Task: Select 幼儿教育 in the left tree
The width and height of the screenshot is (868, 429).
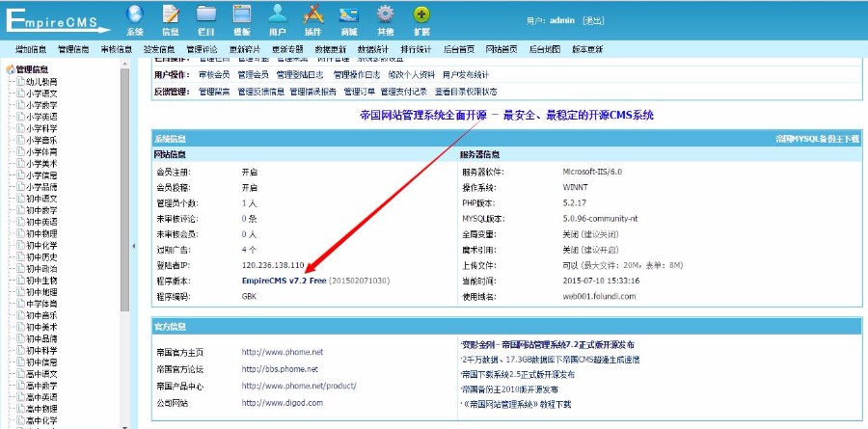Action: point(41,82)
